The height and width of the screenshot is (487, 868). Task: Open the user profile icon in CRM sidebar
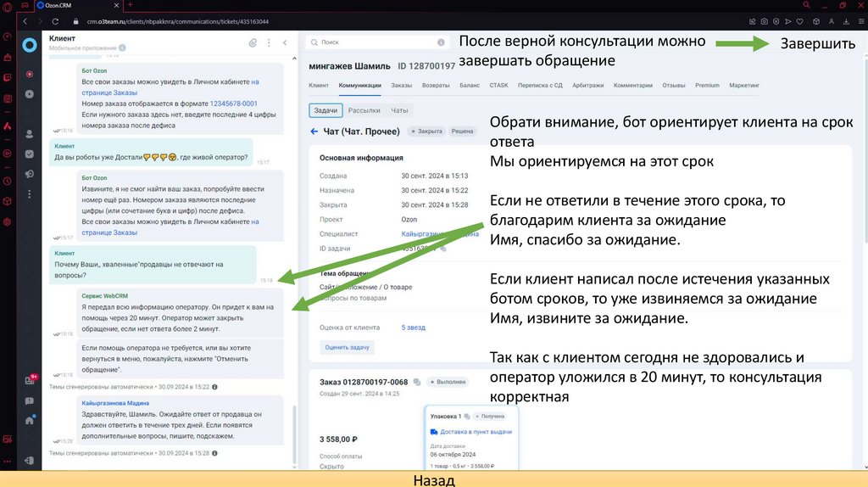30,134
